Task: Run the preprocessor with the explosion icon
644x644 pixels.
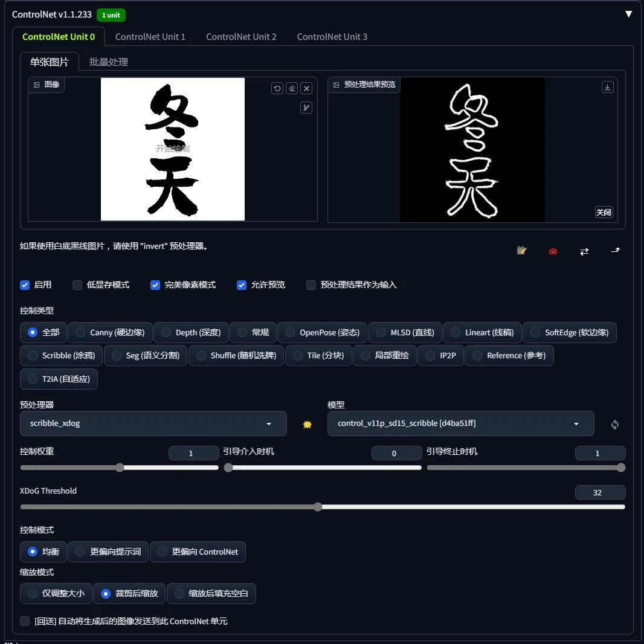Action: pos(308,425)
